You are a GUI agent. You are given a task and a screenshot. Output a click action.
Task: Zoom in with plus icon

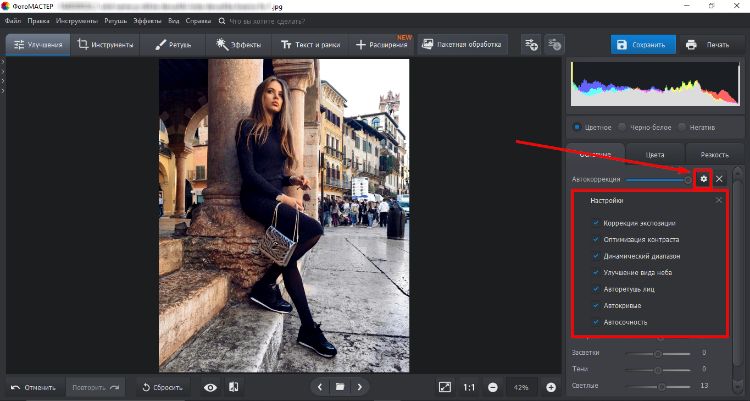[x=550, y=387]
